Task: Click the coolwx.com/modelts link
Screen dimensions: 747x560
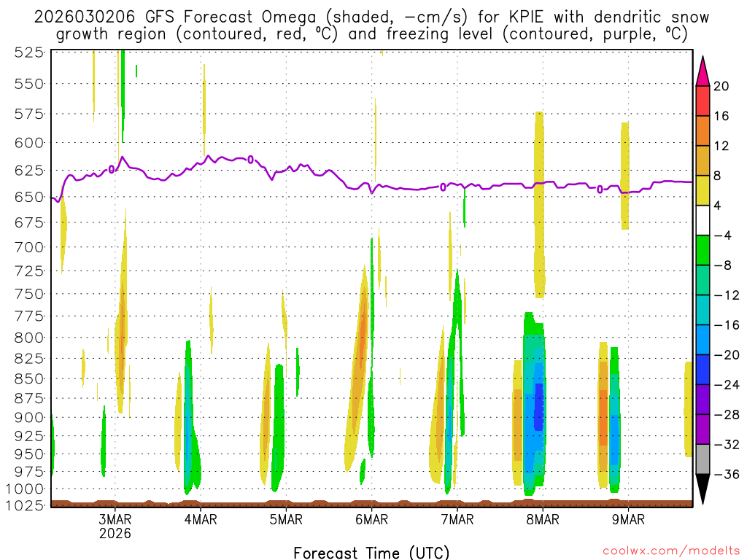Action: tap(671, 551)
